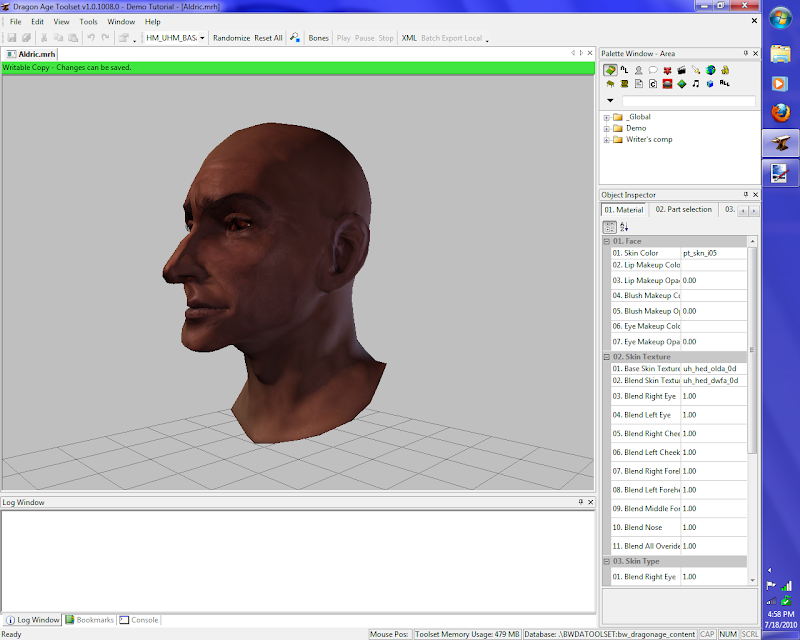Open the Tools menu

click(x=89, y=21)
